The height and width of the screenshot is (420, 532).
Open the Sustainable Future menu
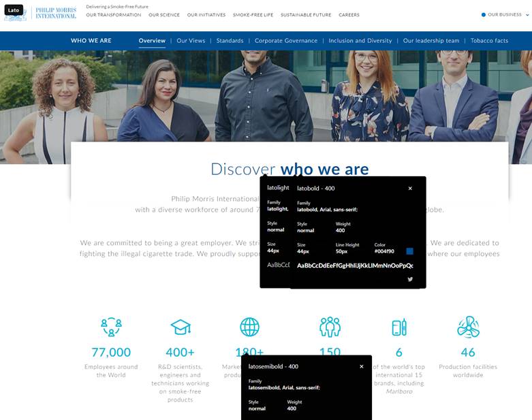coord(306,15)
